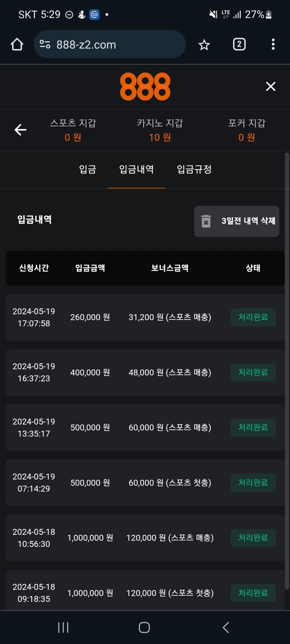
Task: Select the 카지노 지갑 balance
Action: pyautogui.click(x=160, y=130)
